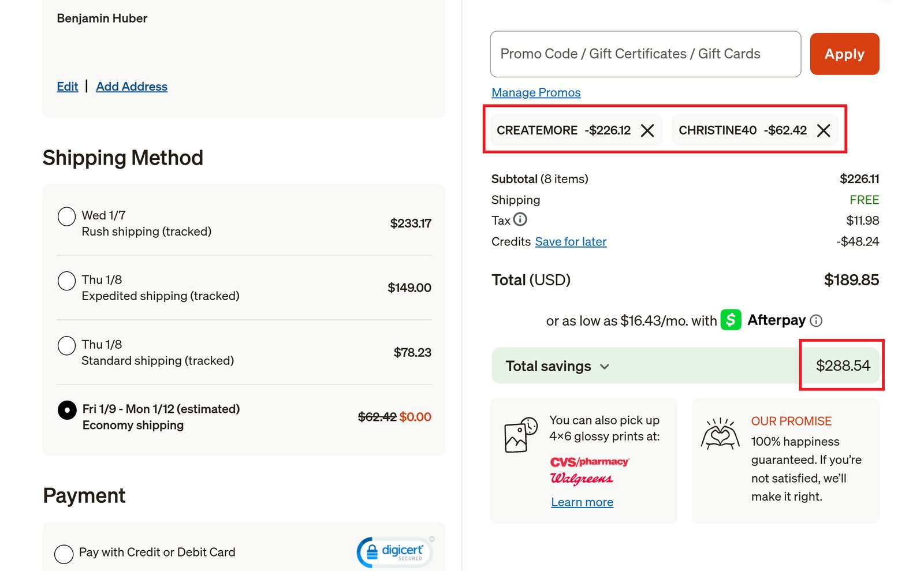
Task: Click Add Address under Benjamin Huber
Action: (131, 86)
